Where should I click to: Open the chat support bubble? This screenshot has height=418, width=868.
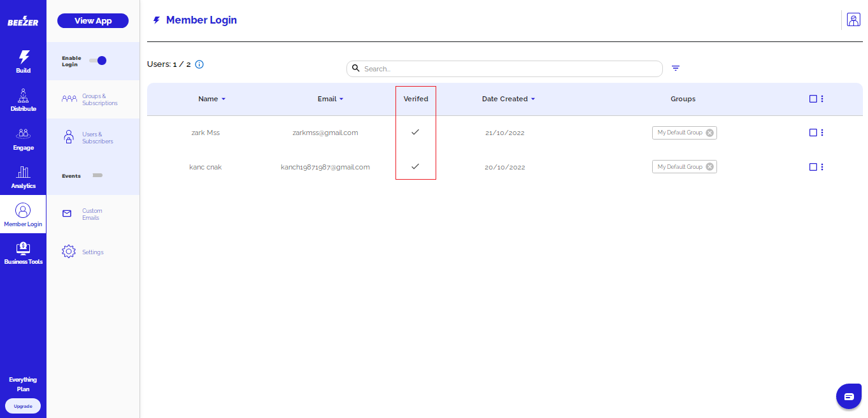pyautogui.click(x=848, y=396)
